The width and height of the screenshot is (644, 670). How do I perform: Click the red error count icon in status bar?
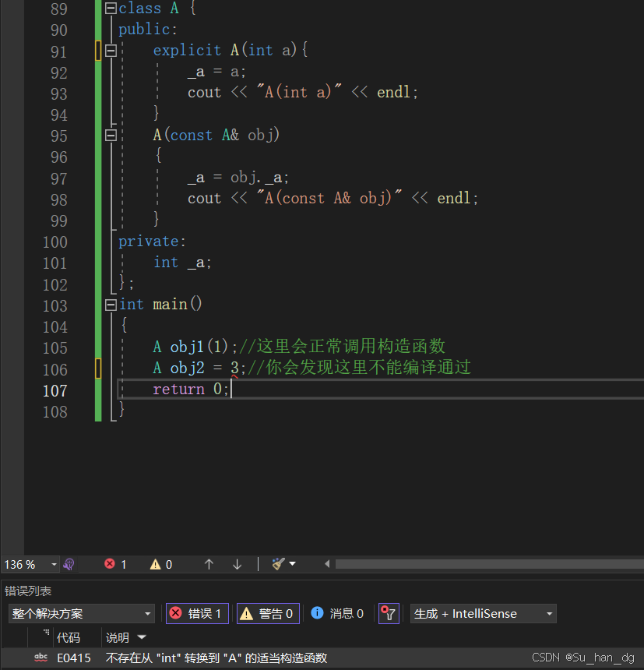110,563
